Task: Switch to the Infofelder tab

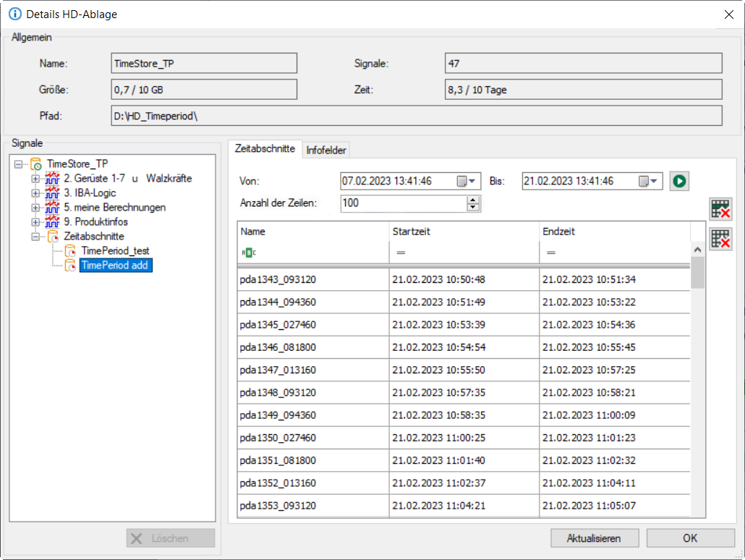Action: coord(326,150)
